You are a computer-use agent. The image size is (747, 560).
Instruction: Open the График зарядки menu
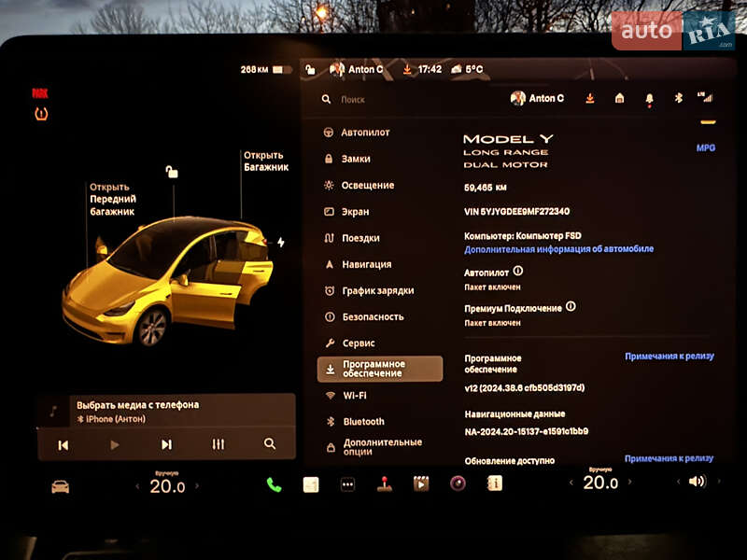pos(369,290)
